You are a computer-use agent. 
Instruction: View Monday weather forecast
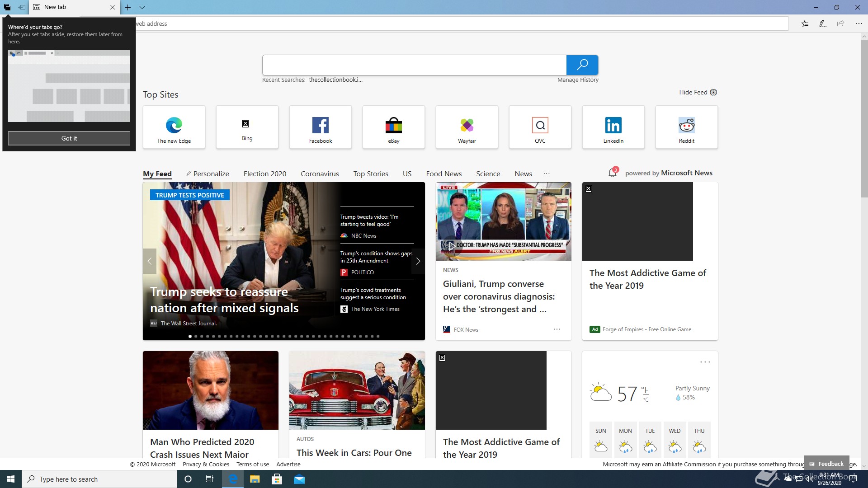click(625, 439)
